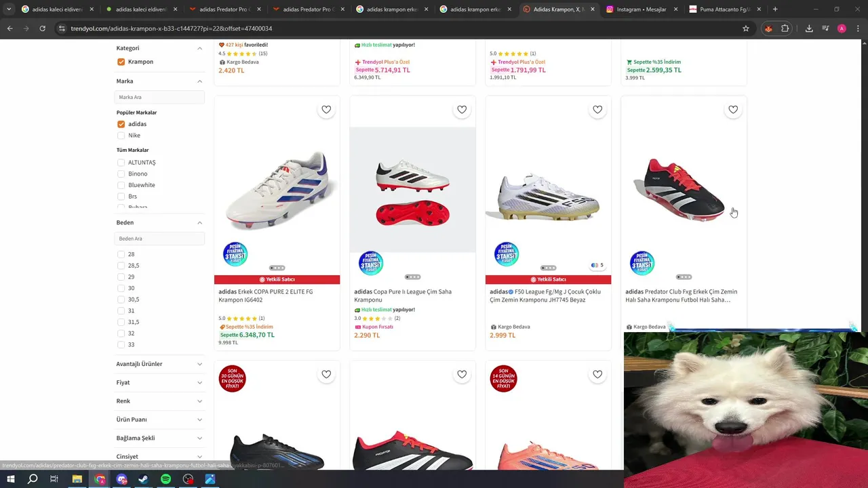Image resolution: width=868 pixels, height=488 pixels.
Task: Favorite the black cleat with 30-day low badge
Action: (x=326, y=374)
